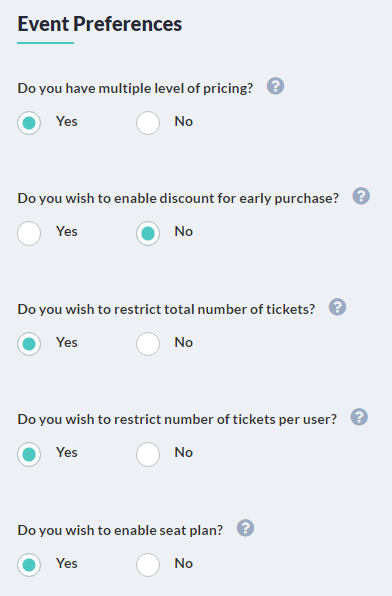Pick No for restricting tickets per user
The height and width of the screenshot is (596, 392).
148,454
